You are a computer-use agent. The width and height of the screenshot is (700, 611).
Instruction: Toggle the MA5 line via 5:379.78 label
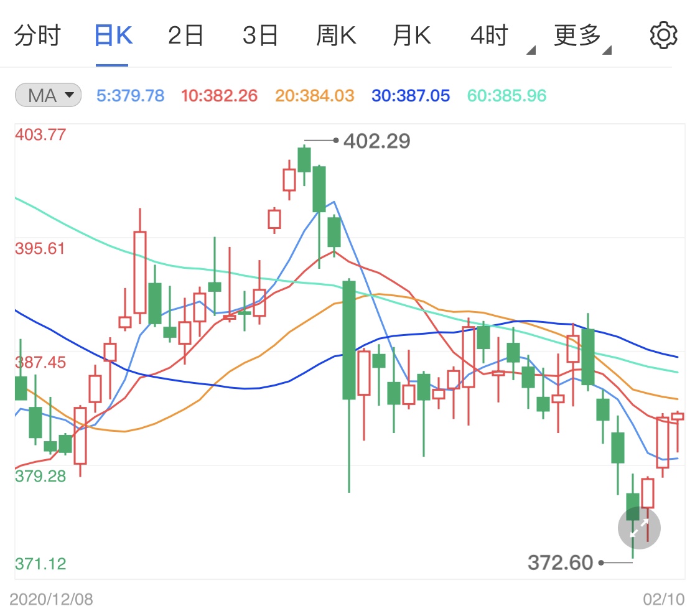(130, 95)
